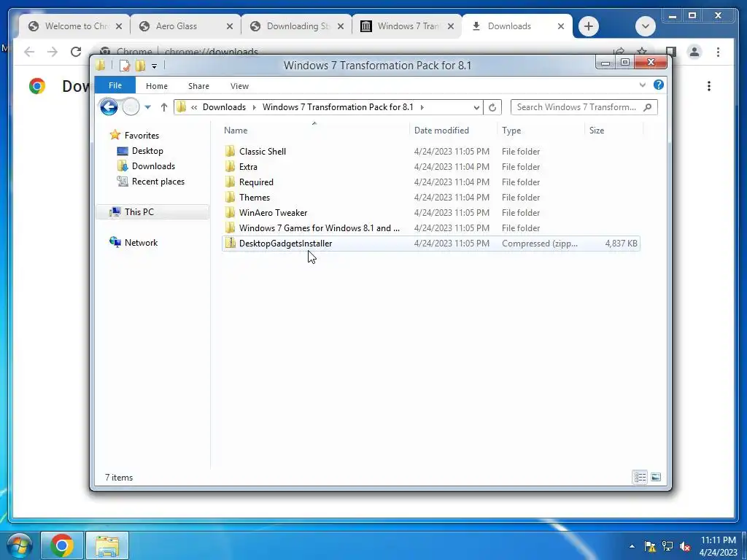Image resolution: width=747 pixels, height=560 pixels.
Task: Open the View ribbon tab
Action: pyautogui.click(x=239, y=86)
